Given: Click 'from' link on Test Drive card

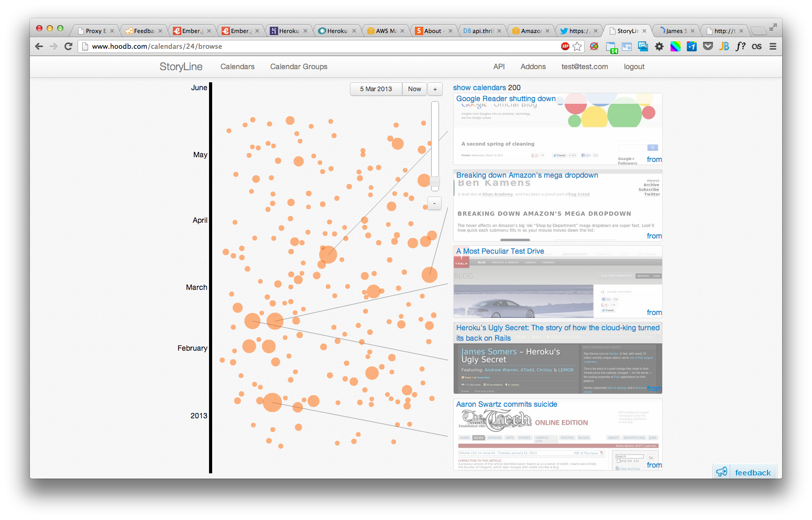Looking at the screenshot, I should click(x=654, y=312).
